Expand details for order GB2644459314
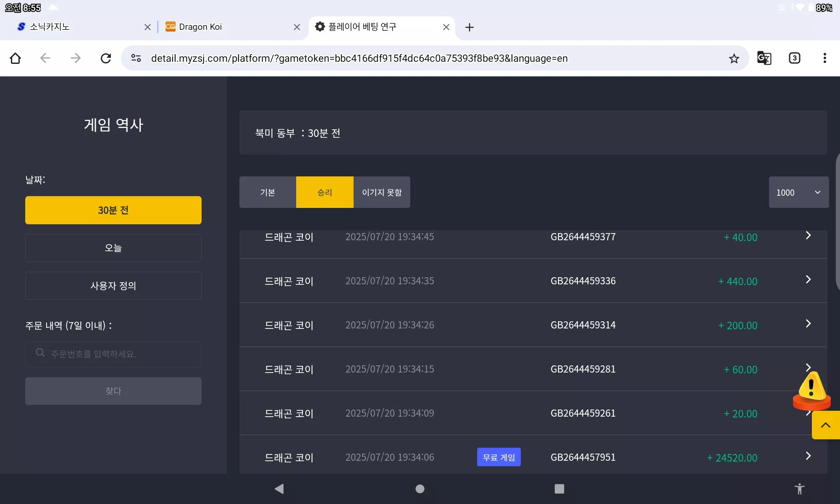840x504 pixels. 808,324
